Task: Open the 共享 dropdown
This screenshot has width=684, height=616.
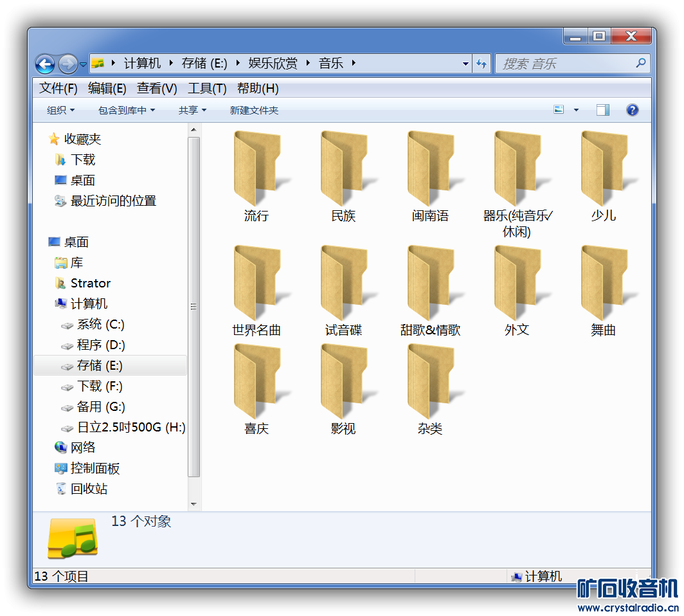Action: coord(192,111)
